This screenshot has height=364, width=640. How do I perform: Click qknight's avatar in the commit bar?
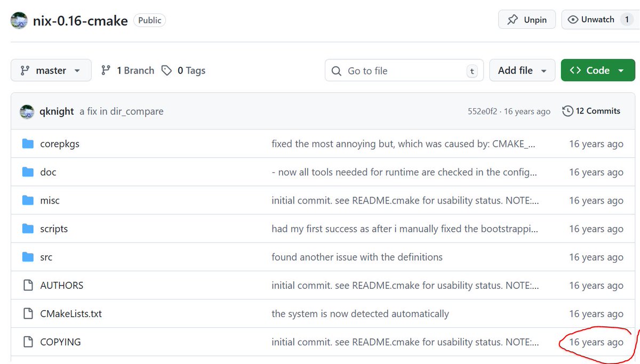tap(27, 111)
